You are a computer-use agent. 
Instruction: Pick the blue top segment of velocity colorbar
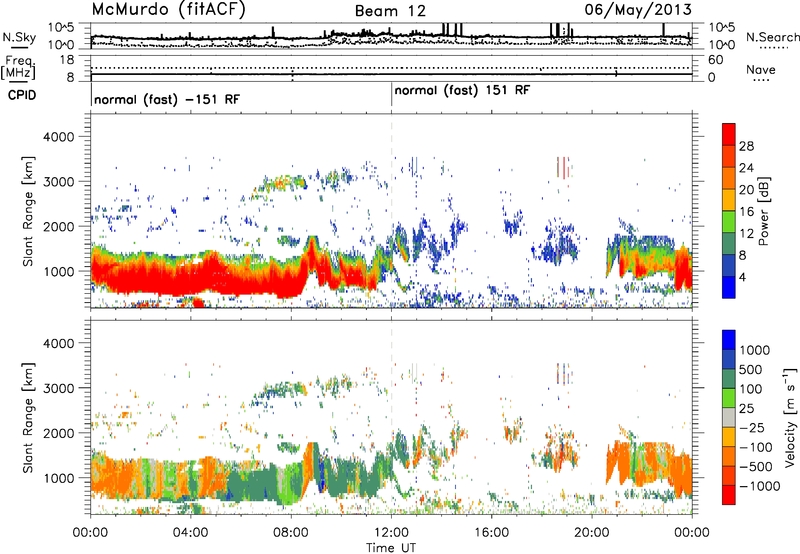[729, 340]
